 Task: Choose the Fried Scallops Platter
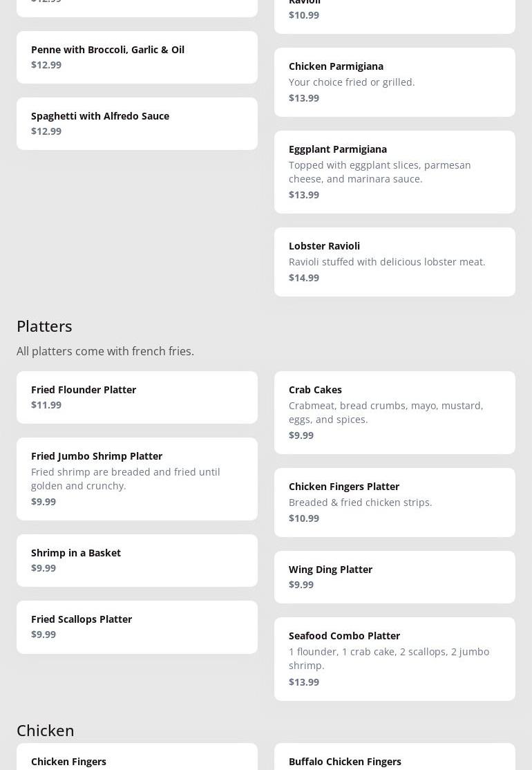137,627
